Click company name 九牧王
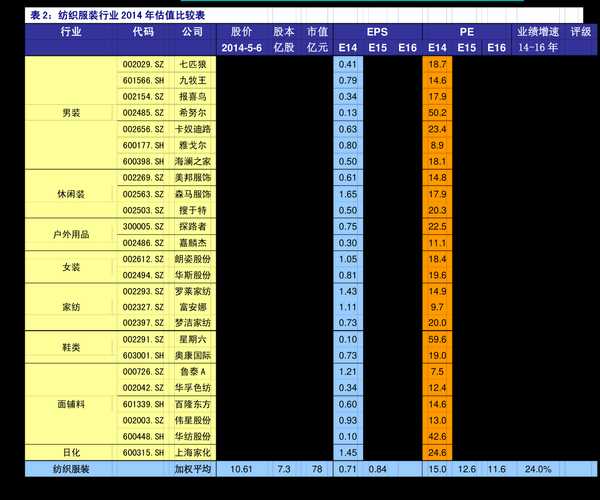This screenshot has width=600, height=500. point(192,80)
